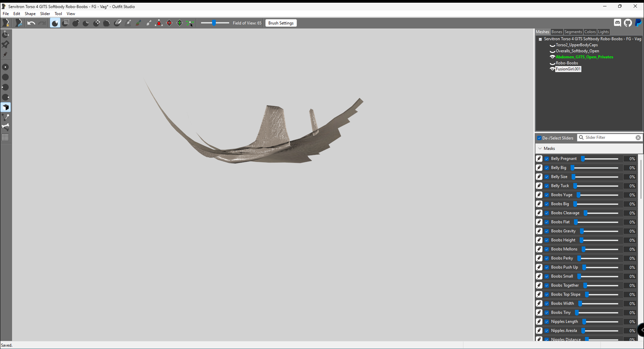Screen dimensions: 644x349
Task: Click the New Project icon
Action: point(6,23)
